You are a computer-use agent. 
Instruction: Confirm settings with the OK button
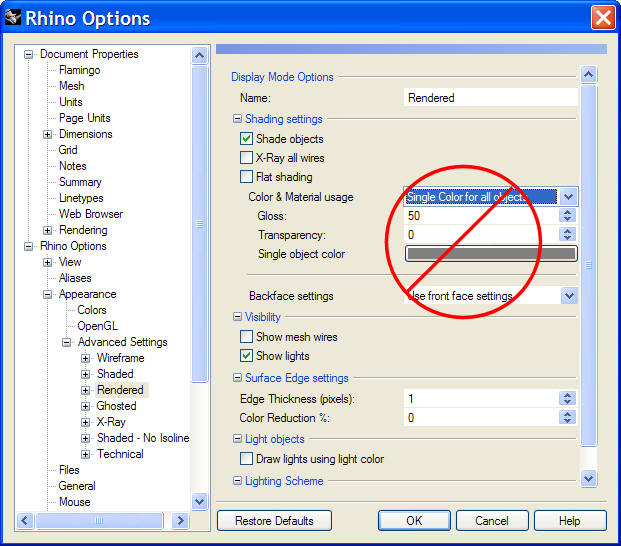click(414, 521)
